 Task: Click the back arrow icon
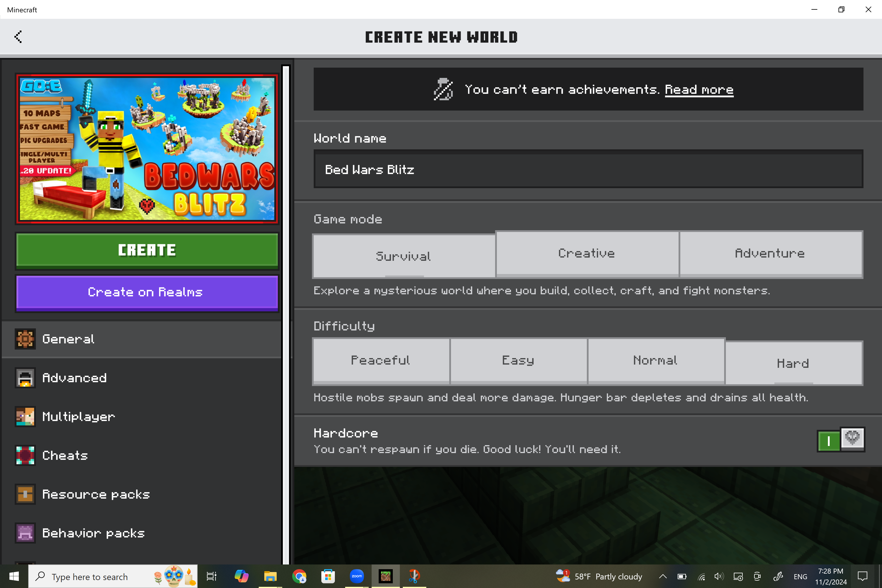click(x=18, y=37)
